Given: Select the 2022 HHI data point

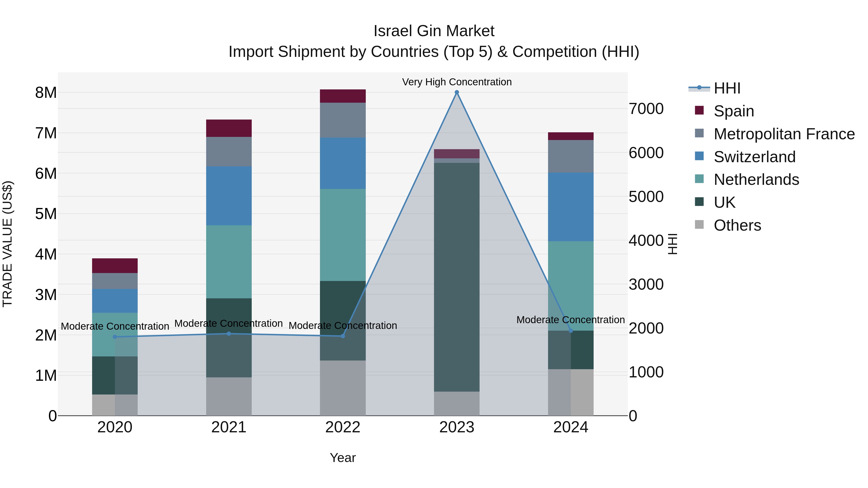Looking at the screenshot, I should 343,336.
